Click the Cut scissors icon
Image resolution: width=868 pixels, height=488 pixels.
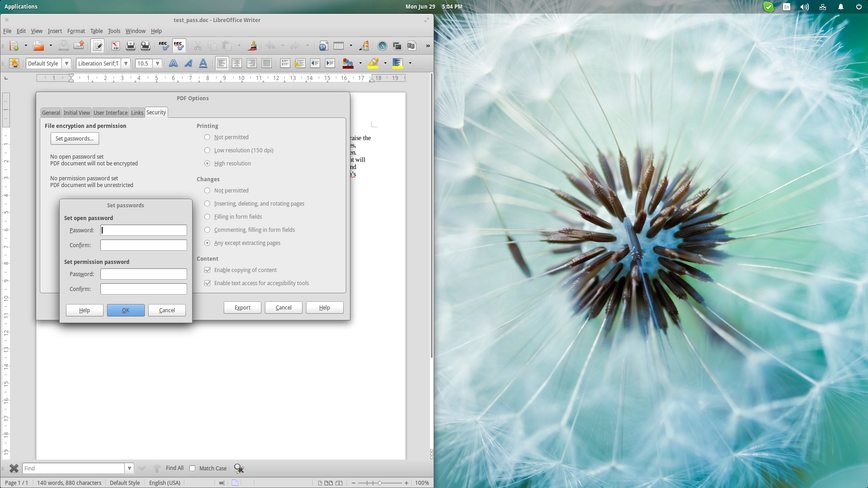(x=198, y=46)
